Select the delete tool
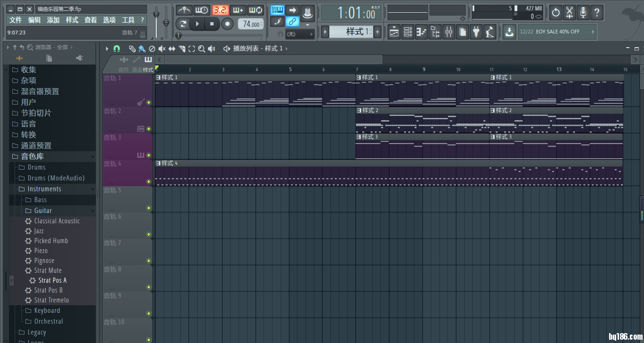Viewport: 644px width, 343px height. (152, 49)
